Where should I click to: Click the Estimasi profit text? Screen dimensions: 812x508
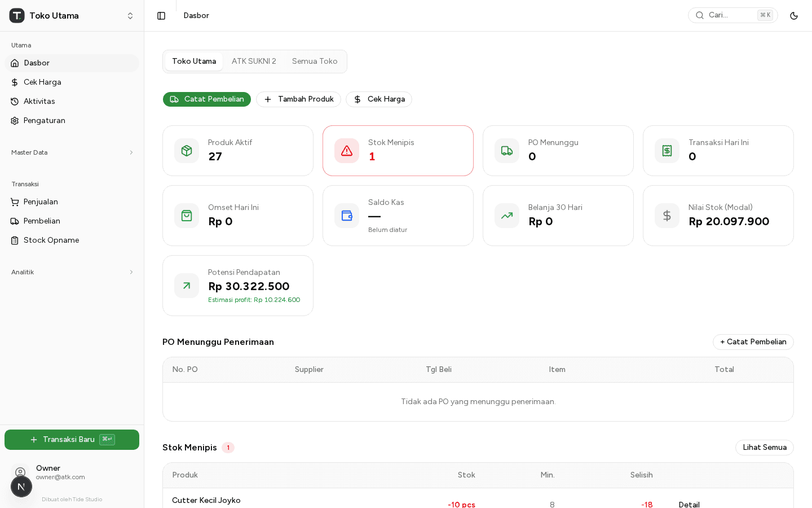pyautogui.click(x=254, y=300)
